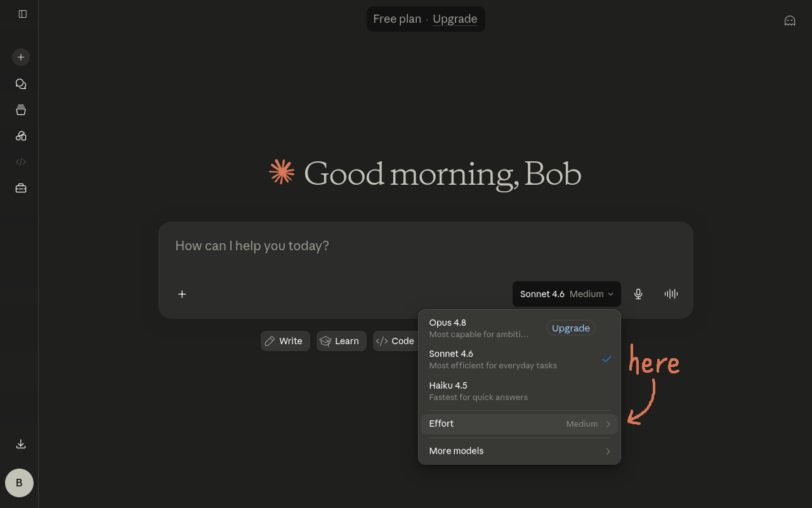Toggle the sidebar panel icon
812x508 pixels.
tap(23, 14)
